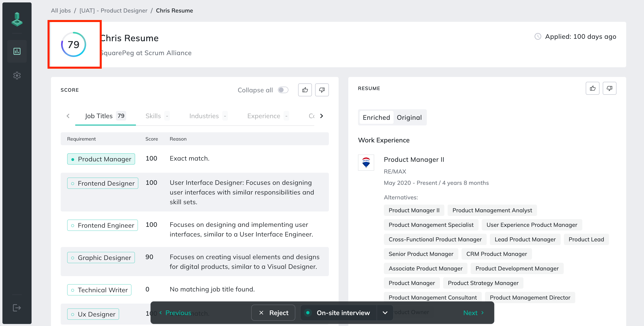644x326 pixels.
Task: Click the Requirement column header
Action: pyautogui.click(x=82, y=139)
